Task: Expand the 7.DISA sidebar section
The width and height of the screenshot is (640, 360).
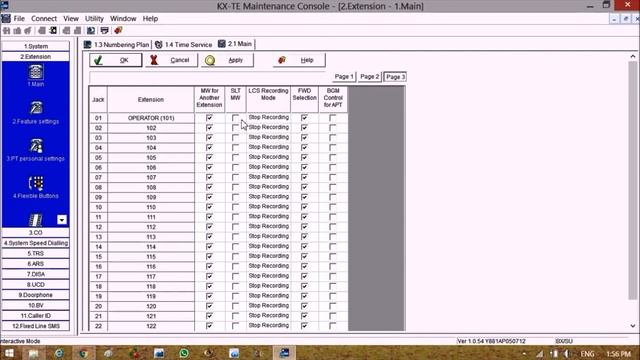Action: (36, 274)
